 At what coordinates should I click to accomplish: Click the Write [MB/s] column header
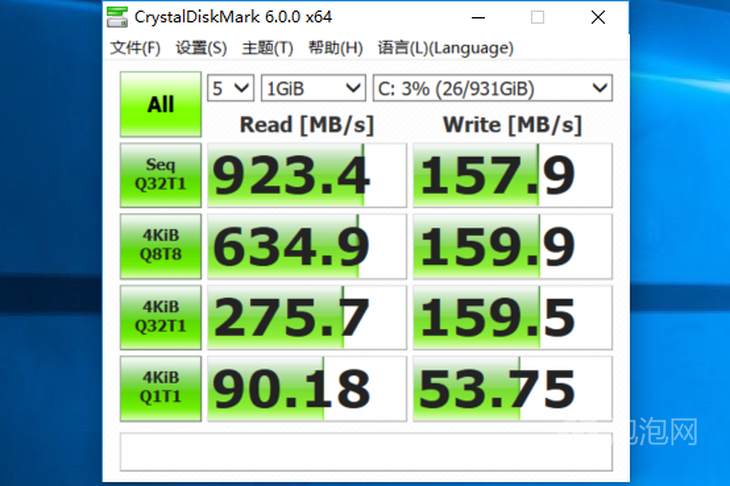click(513, 125)
